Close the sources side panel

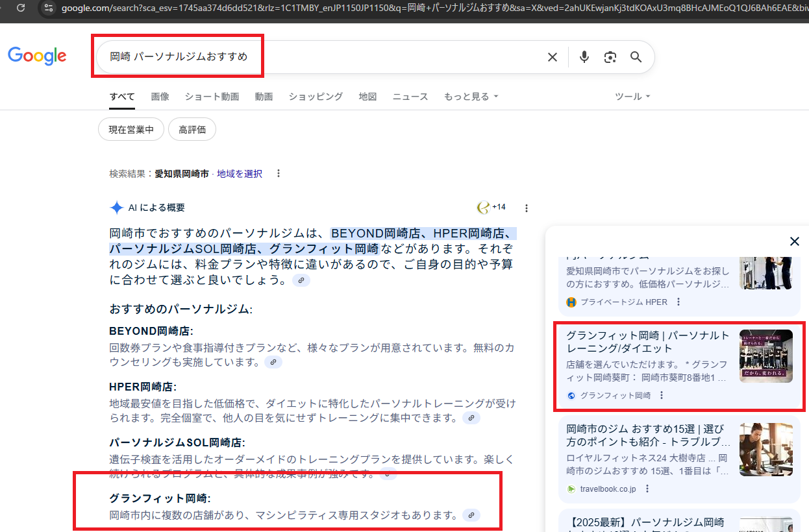coord(794,241)
